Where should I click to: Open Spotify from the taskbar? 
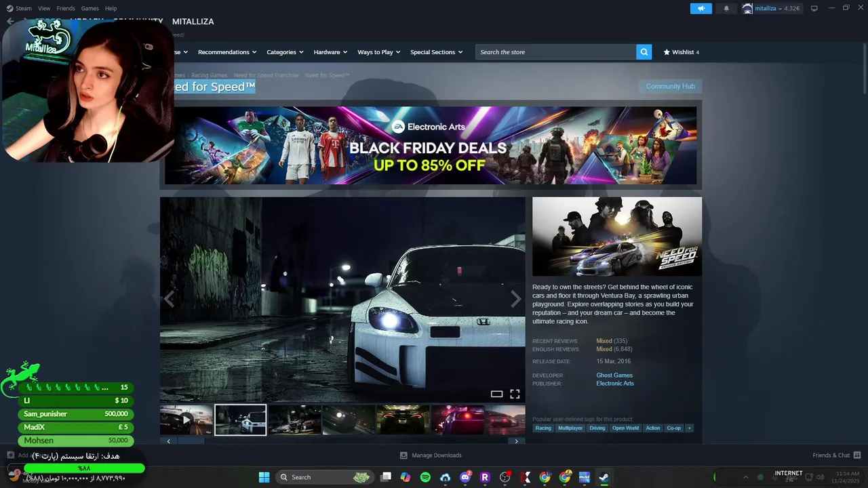click(x=425, y=477)
